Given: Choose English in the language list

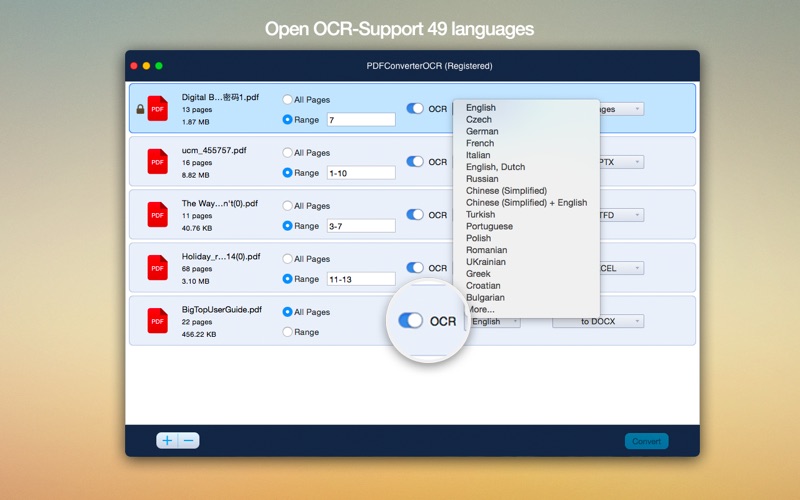Looking at the screenshot, I should point(526,108).
